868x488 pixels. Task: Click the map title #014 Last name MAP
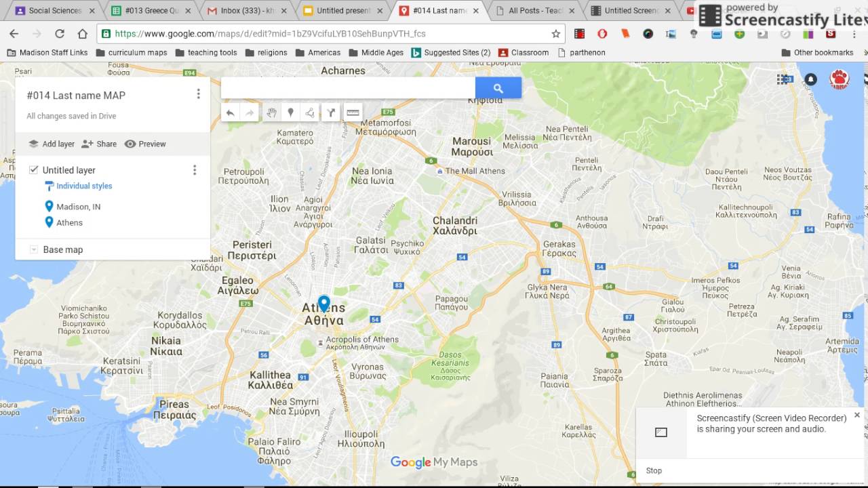(x=76, y=96)
